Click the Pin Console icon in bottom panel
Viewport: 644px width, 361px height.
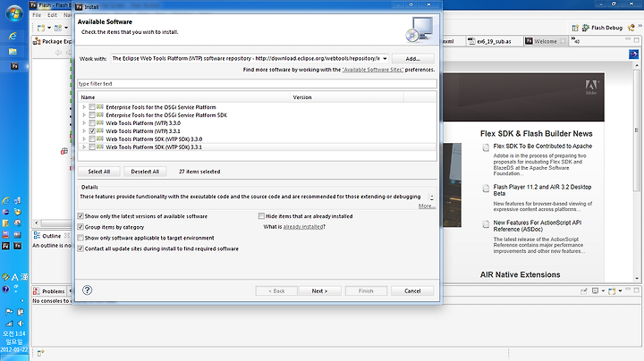(583, 290)
